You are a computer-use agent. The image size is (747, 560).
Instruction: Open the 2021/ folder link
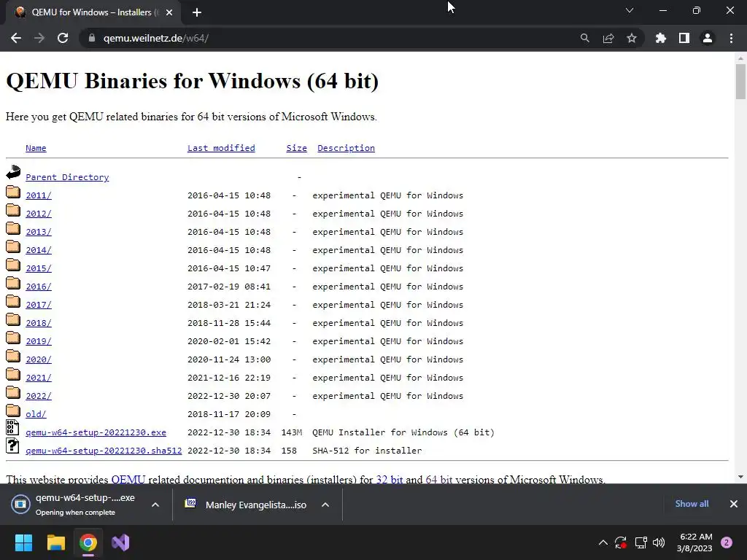(39, 378)
